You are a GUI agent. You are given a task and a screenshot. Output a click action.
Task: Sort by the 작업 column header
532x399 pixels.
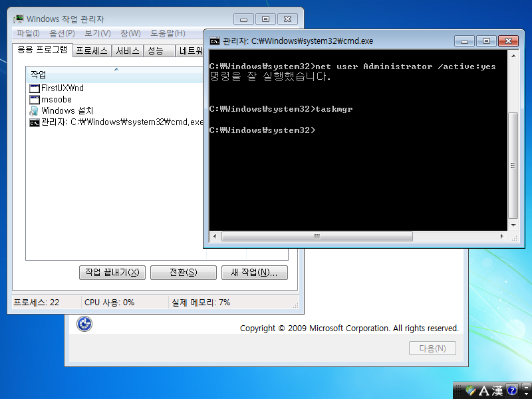coord(114,74)
